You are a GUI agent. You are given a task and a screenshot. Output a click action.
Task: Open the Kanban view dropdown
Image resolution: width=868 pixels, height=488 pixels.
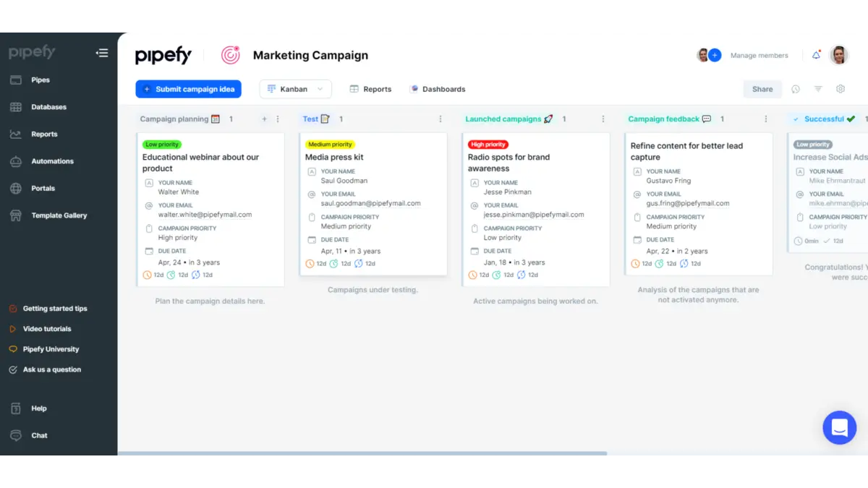[295, 89]
